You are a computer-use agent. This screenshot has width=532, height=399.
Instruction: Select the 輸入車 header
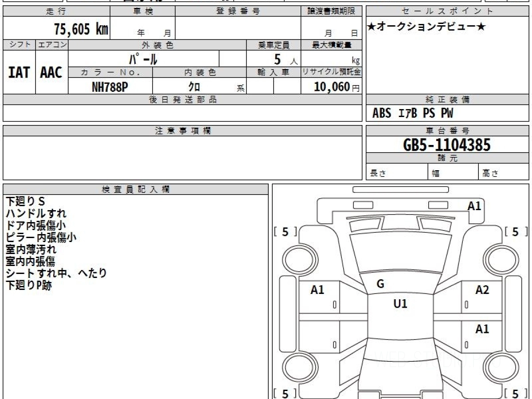(x=274, y=73)
